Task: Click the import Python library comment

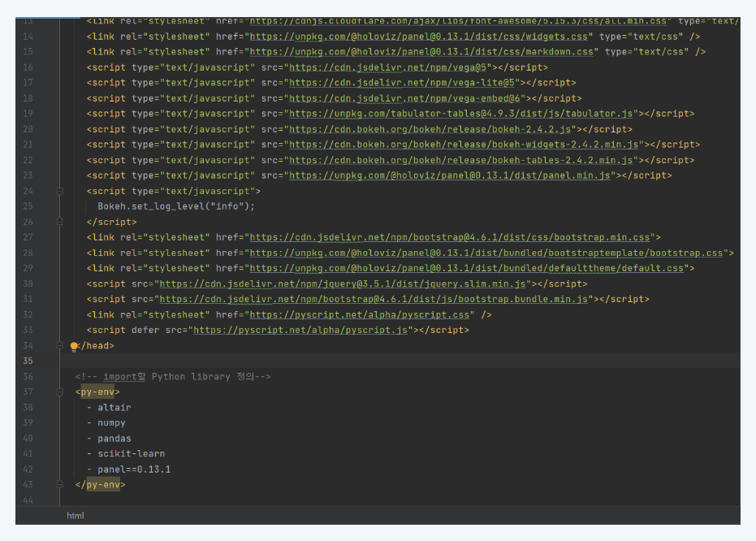Action: [173, 377]
